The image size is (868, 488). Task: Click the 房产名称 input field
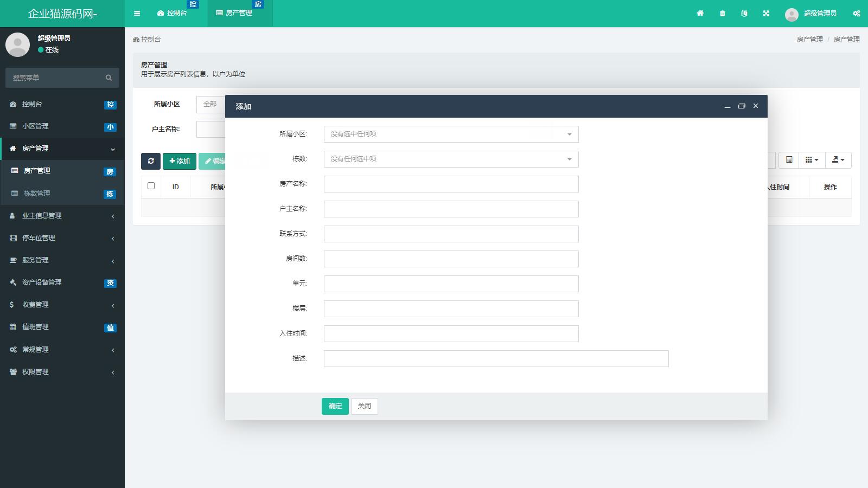click(451, 184)
